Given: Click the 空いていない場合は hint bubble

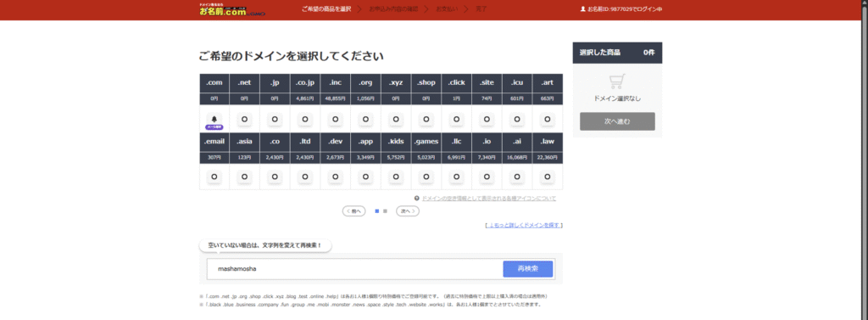Looking at the screenshot, I should 265,245.
